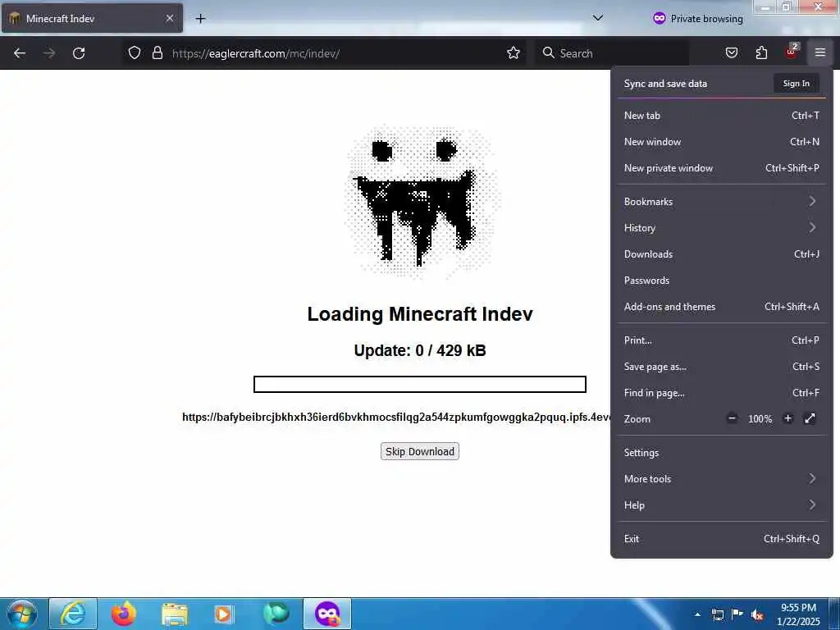Reload the current page
Viewport: 840px width, 630px height.
coord(79,53)
